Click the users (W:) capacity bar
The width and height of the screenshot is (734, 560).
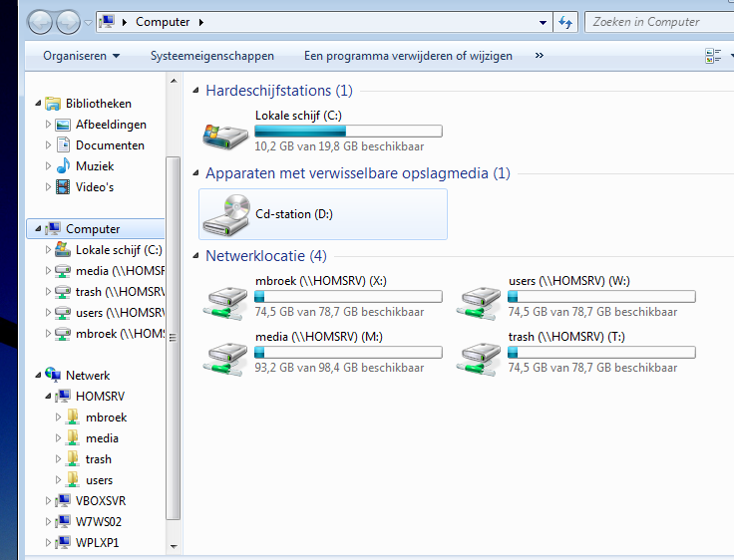(x=601, y=297)
